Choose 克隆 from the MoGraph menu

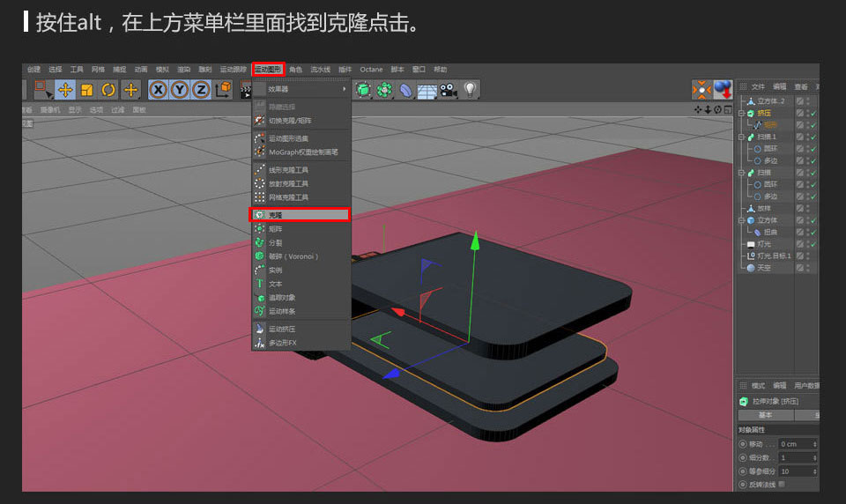pos(300,215)
